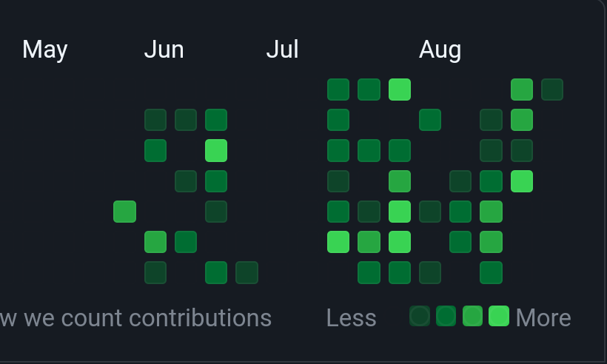Select the third legend swatch before More
Screen dimensions: 607x364
446,316
